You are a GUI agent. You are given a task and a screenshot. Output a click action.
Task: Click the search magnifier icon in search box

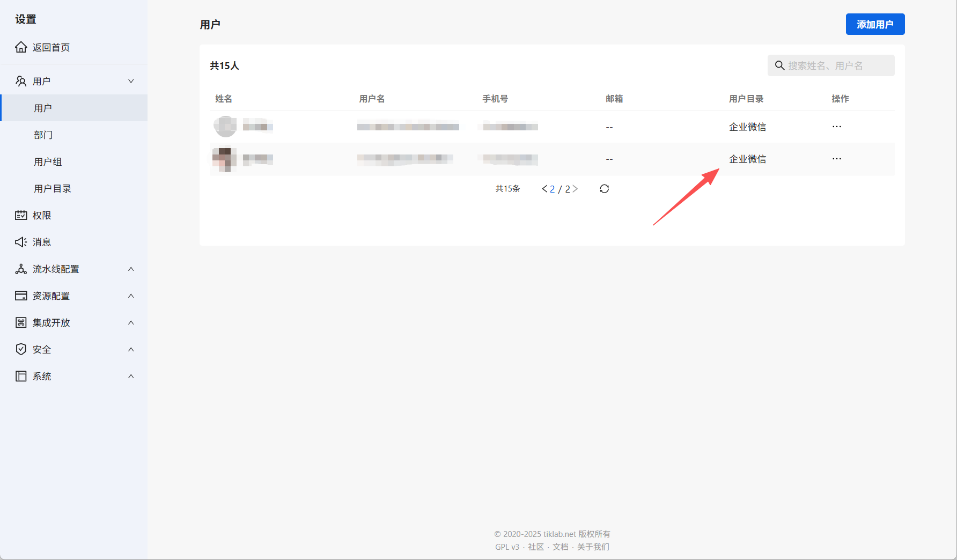click(x=779, y=65)
